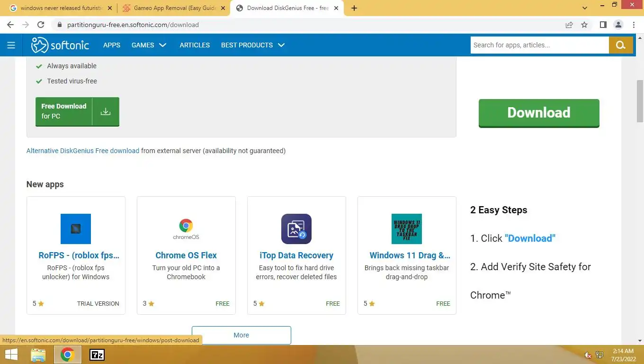Open Alternative DiskGenius Free download link
The image size is (644, 364).
click(x=83, y=151)
